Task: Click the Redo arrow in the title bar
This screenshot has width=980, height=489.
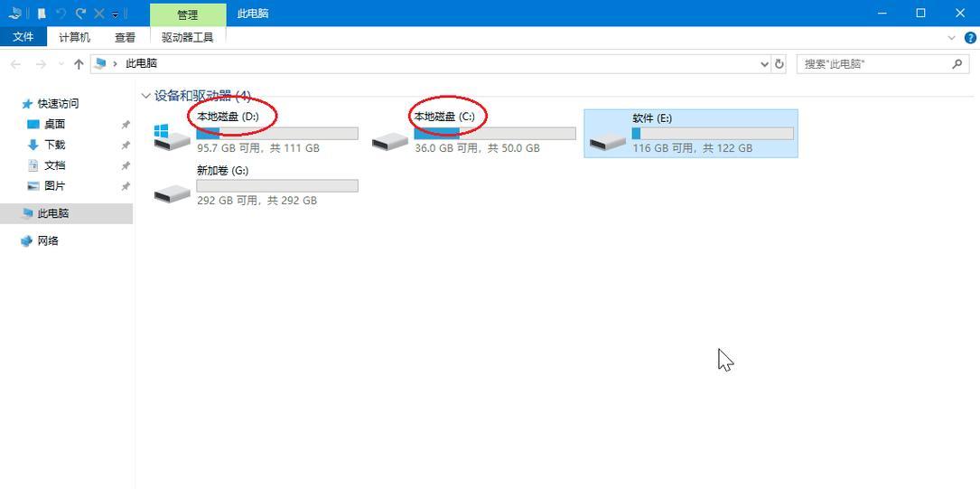Action: pos(80,14)
